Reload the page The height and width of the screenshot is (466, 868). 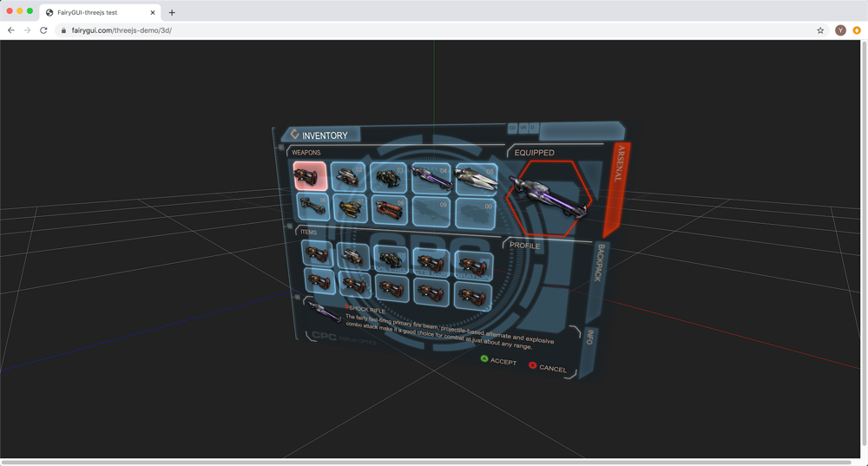pyautogui.click(x=43, y=30)
